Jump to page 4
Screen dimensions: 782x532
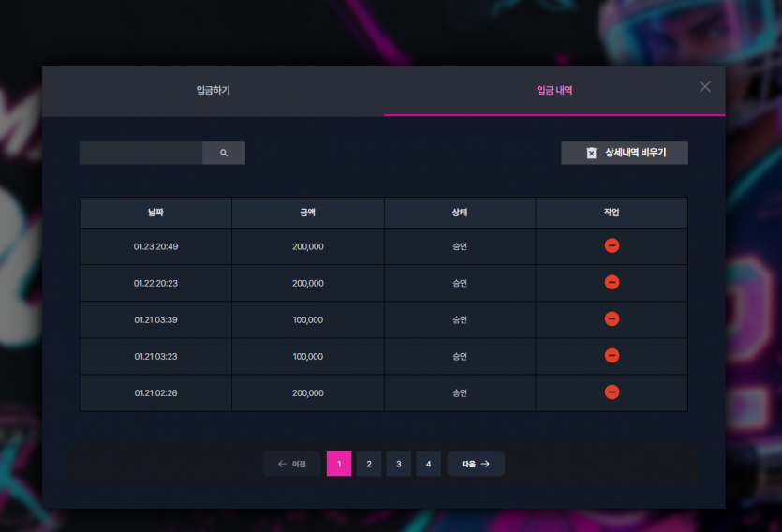(428, 464)
